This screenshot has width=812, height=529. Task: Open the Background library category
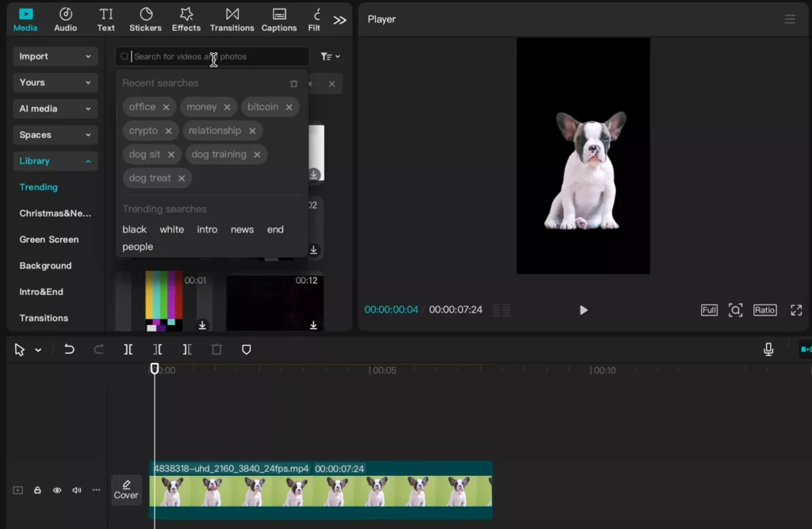[45, 266]
